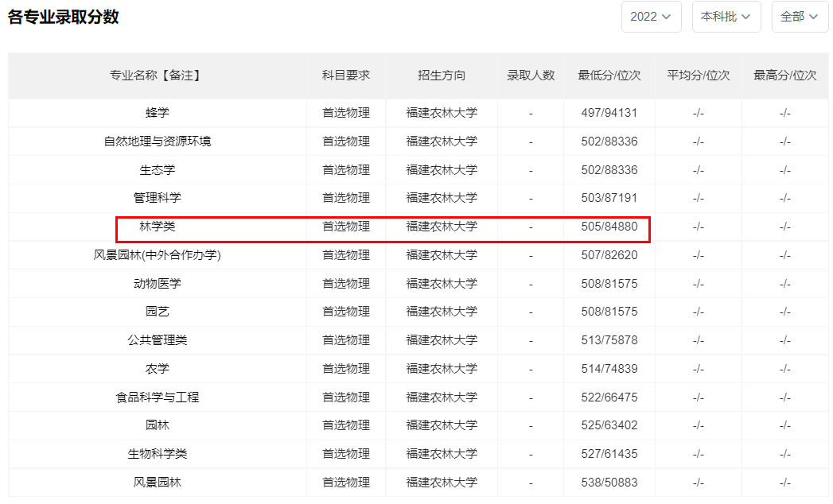Click the 食品科学与工程 major name

[x=157, y=397]
